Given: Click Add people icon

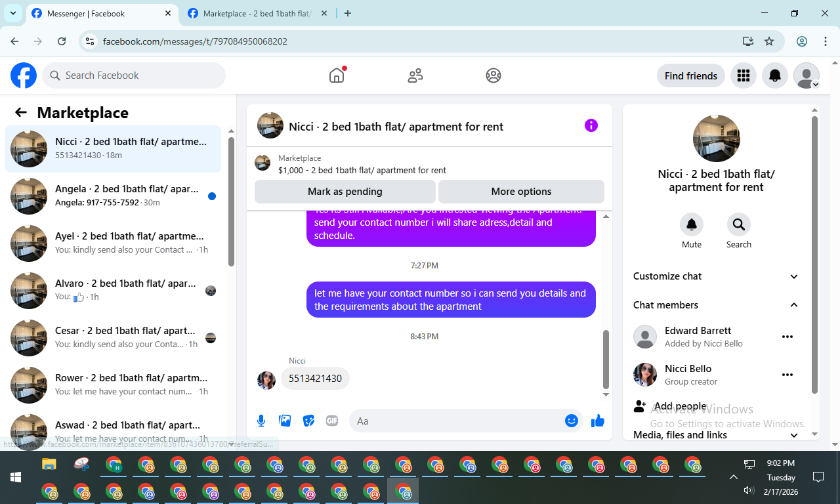Looking at the screenshot, I should click(x=640, y=406).
